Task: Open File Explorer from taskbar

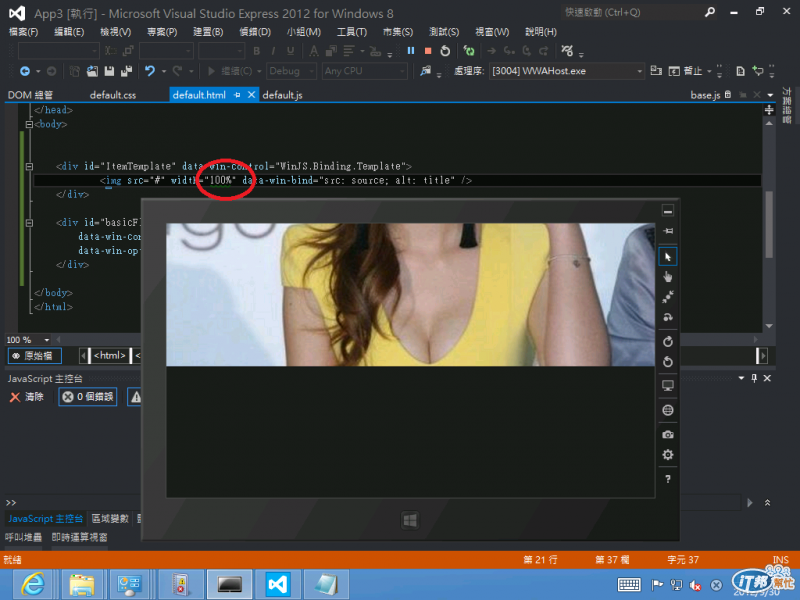Action: pos(82,584)
